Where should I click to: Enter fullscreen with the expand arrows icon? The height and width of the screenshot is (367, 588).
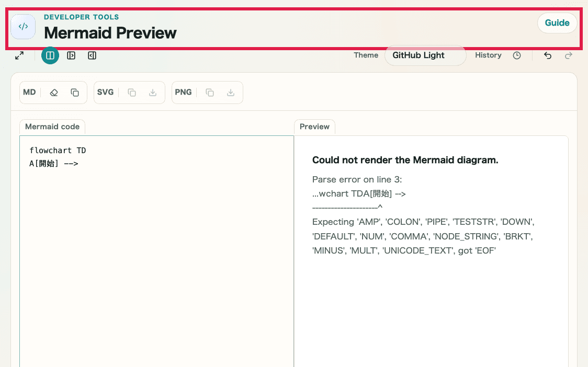[19, 55]
